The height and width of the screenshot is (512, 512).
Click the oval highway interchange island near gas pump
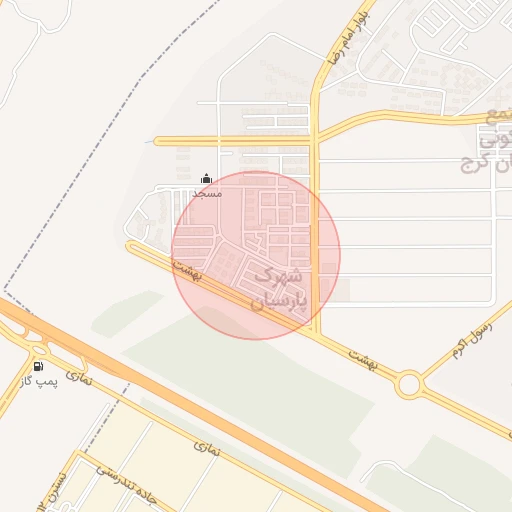40,350
